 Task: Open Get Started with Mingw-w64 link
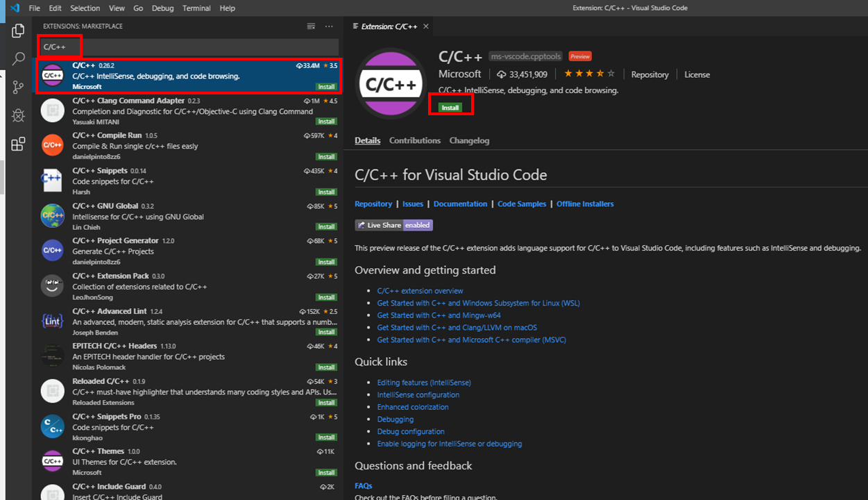[439, 315]
